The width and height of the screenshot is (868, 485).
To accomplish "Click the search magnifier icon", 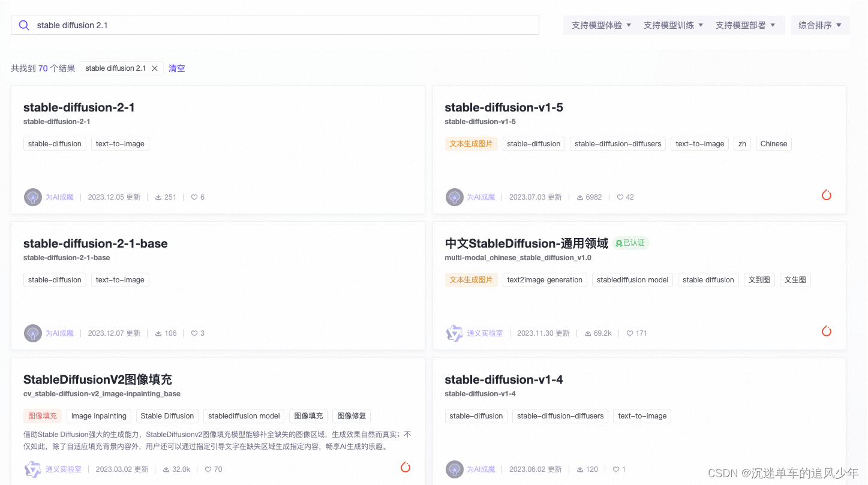I will [24, 25].
